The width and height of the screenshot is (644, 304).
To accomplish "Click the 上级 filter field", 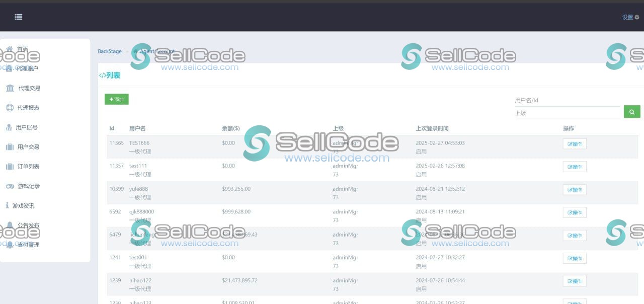I will (568, 112).
